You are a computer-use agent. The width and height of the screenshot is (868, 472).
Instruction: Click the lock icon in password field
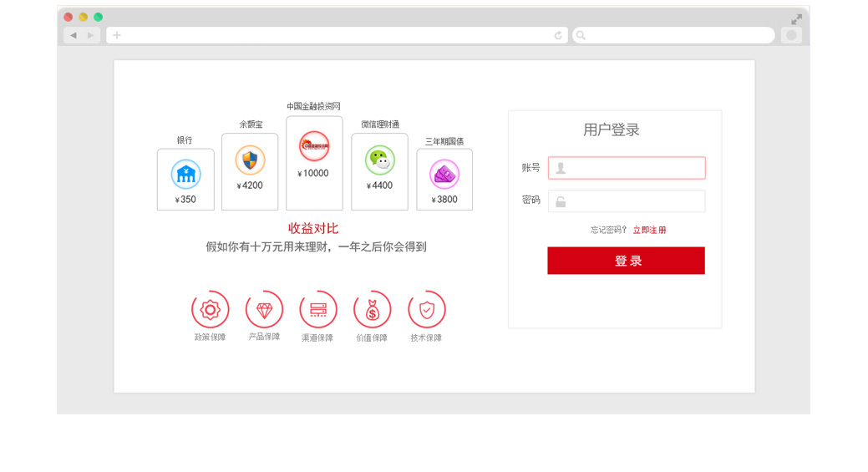(x=561, y=201)
